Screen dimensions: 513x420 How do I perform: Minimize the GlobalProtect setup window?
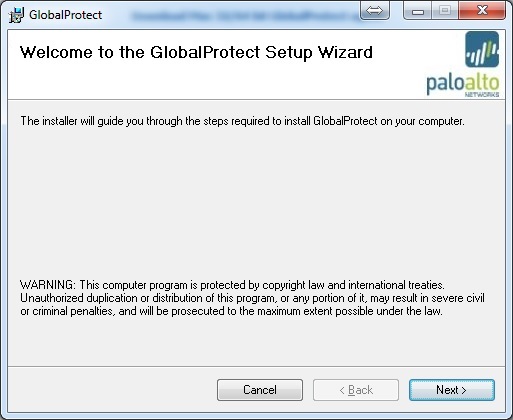point(418,11)
